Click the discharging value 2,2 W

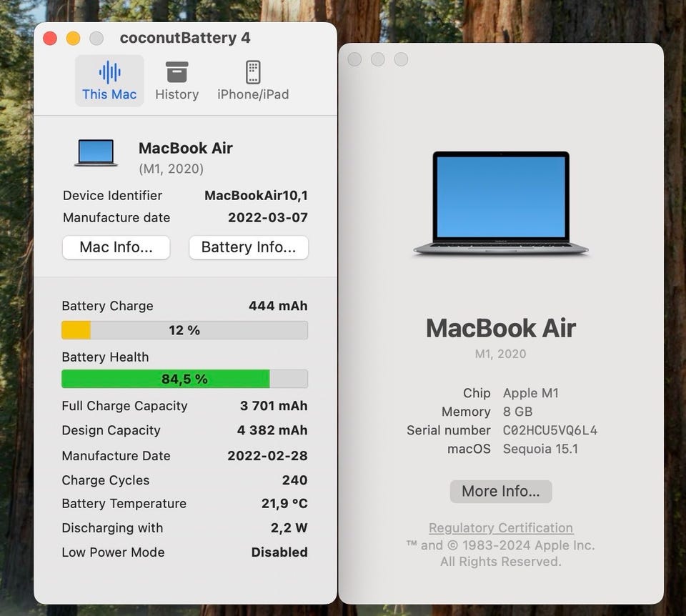(289, 528)
